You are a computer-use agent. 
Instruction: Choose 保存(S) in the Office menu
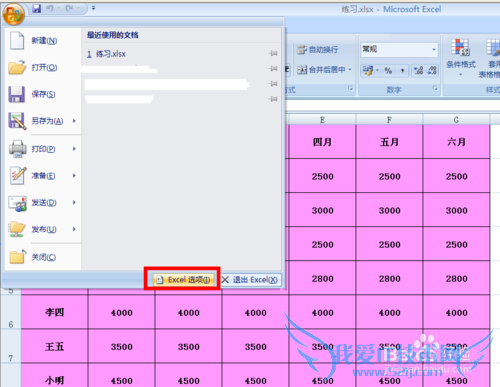(x=43, y=94)
